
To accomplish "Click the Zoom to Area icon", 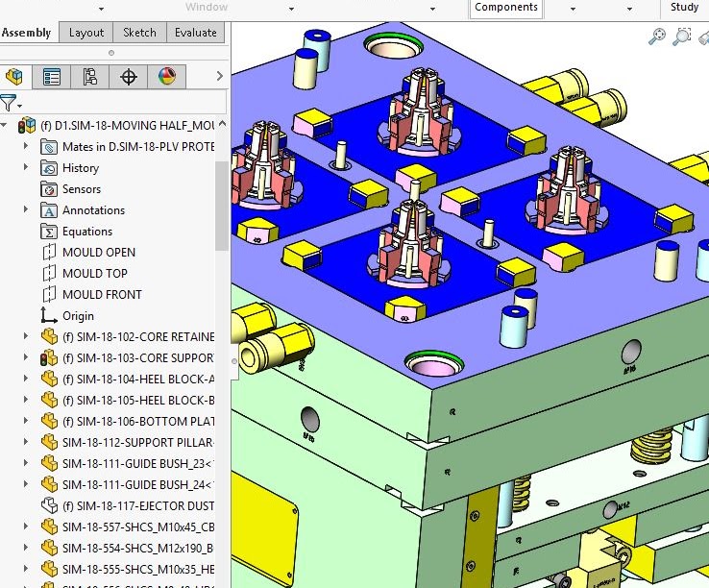I will pyautogui.click(x=682, y=37).
